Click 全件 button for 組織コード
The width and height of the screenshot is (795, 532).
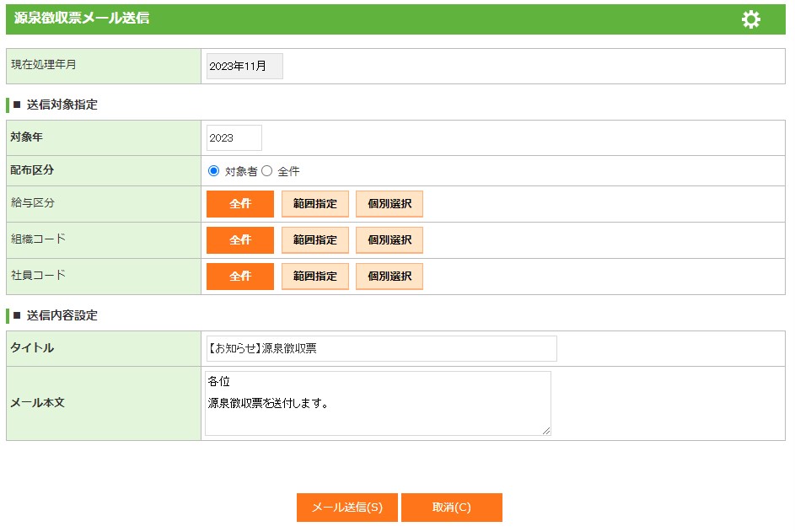[240, 240]
